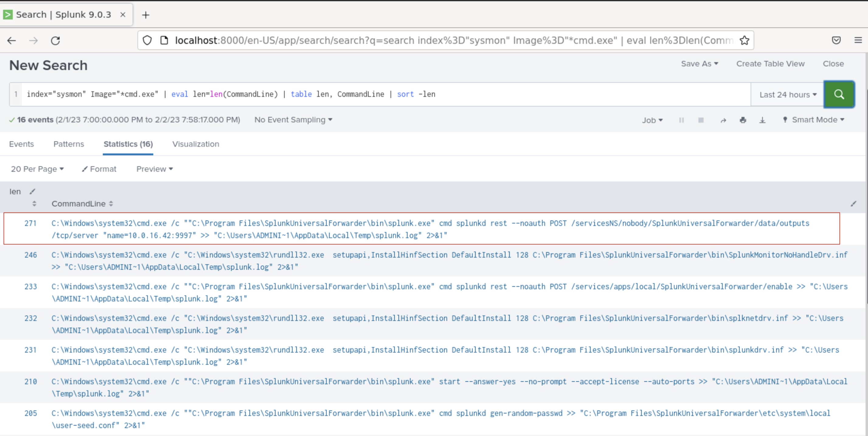The width and height of the screenshot is (868, 436).
Task: Pause the search job
Action: pos(681,120)
